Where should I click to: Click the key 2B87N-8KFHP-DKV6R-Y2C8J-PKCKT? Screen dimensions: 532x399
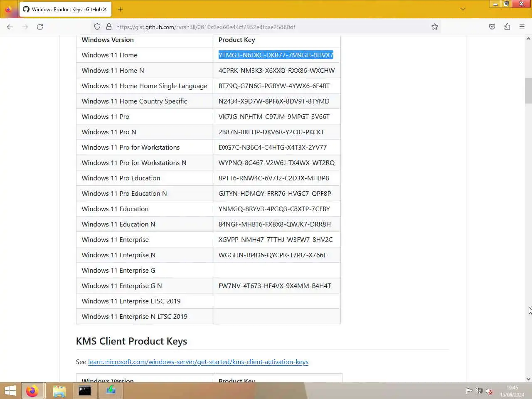coord(271,132)
